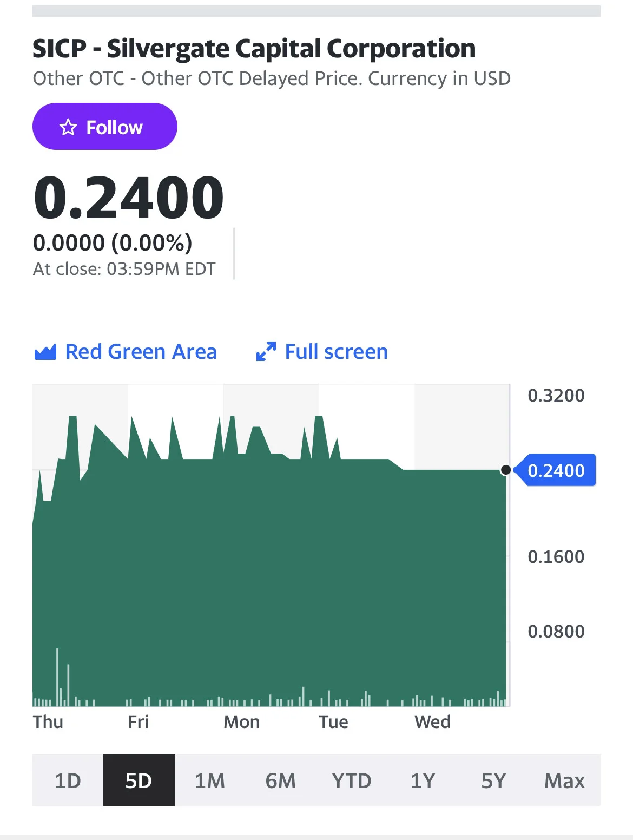
Task: Choose the 5Y chart range
Action: (493, 780)
